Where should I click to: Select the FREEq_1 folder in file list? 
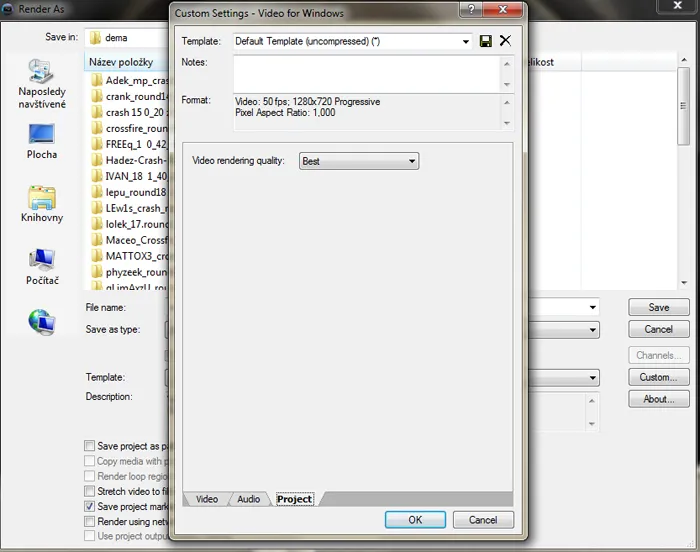[130, 143]
